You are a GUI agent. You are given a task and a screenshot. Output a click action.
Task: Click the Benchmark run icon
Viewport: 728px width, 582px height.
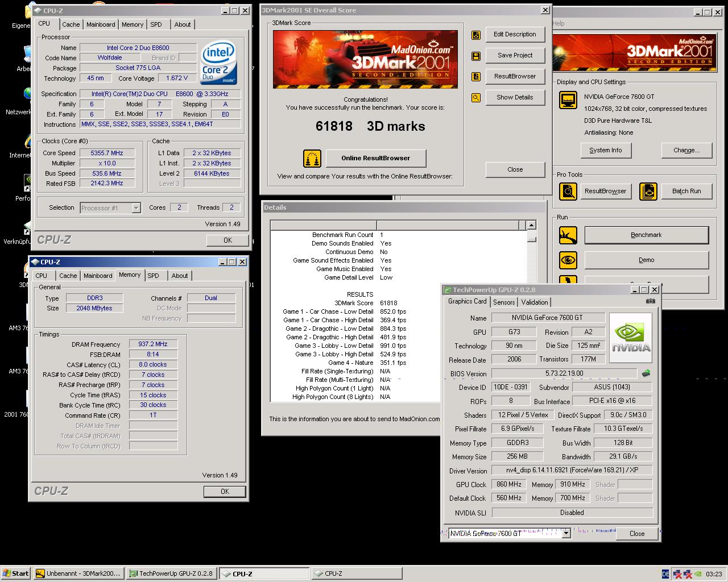coord(568,235)
